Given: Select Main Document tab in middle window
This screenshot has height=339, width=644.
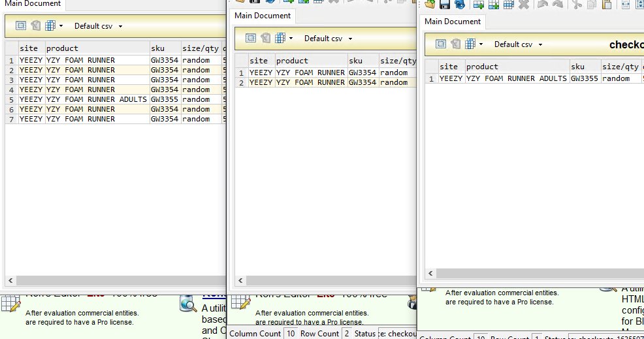Looking at the screenshot, I should pos(263,16).
